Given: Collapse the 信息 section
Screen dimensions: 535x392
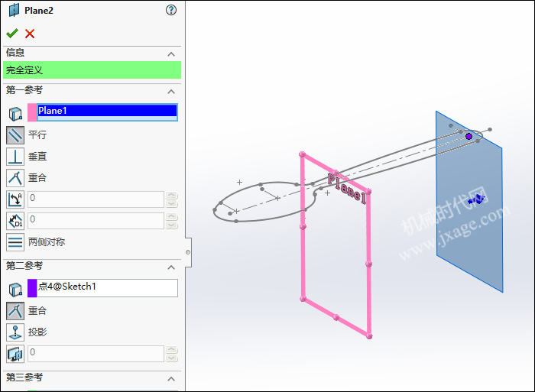Looking at the screenshot, I should [x=171, y=54].
